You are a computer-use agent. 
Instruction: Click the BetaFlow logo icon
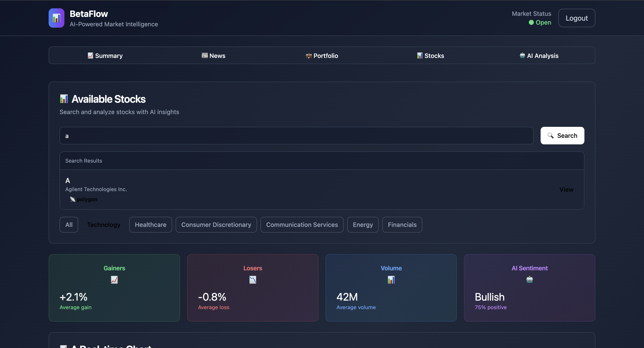click(57, 18)
